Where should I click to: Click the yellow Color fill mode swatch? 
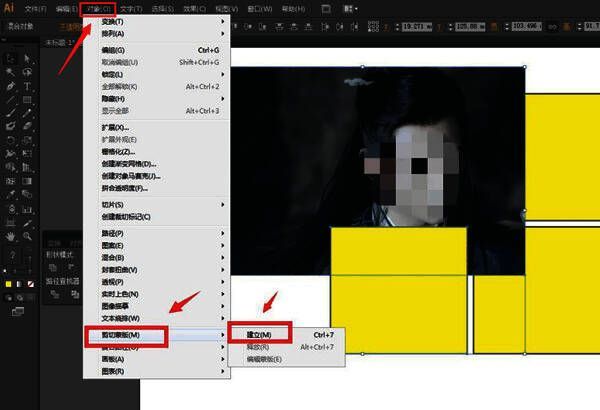click(x=8, y=284)
